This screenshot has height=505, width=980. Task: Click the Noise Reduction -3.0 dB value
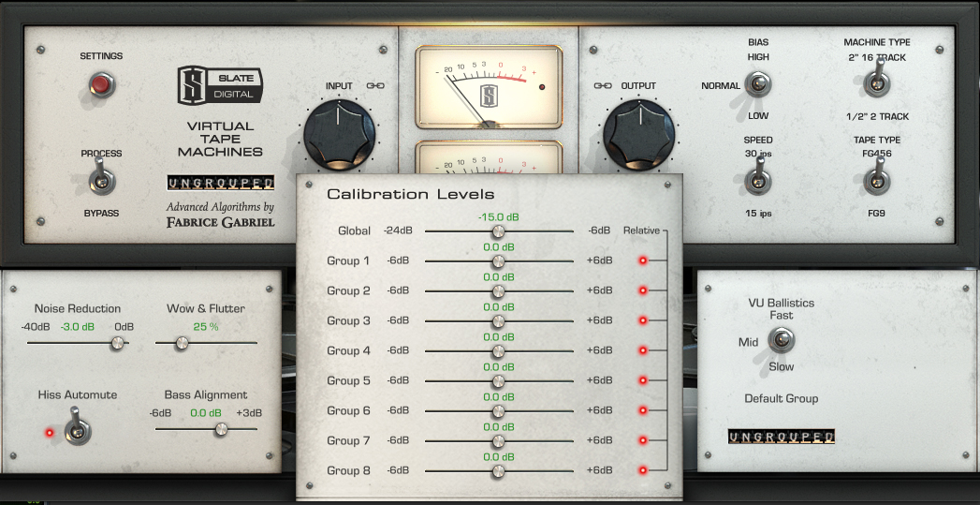78,327
